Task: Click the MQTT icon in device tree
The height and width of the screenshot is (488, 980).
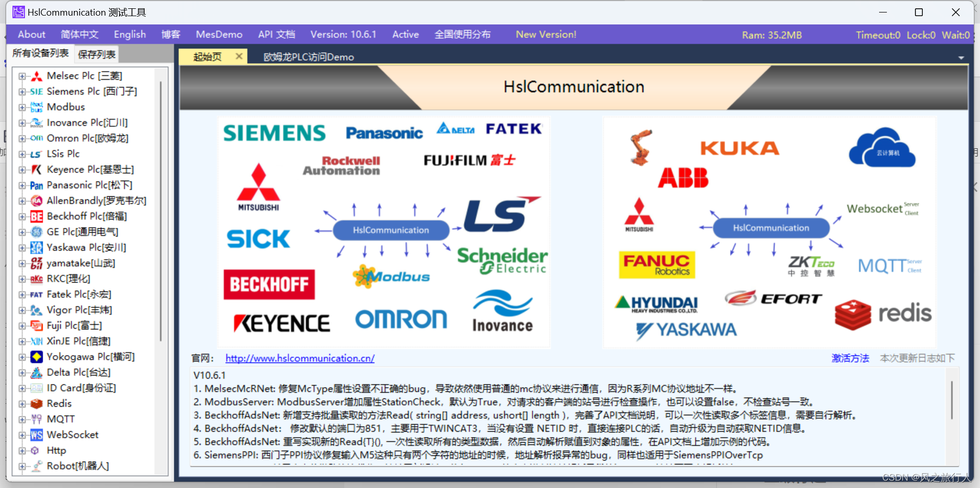Action: pos(36,419)
